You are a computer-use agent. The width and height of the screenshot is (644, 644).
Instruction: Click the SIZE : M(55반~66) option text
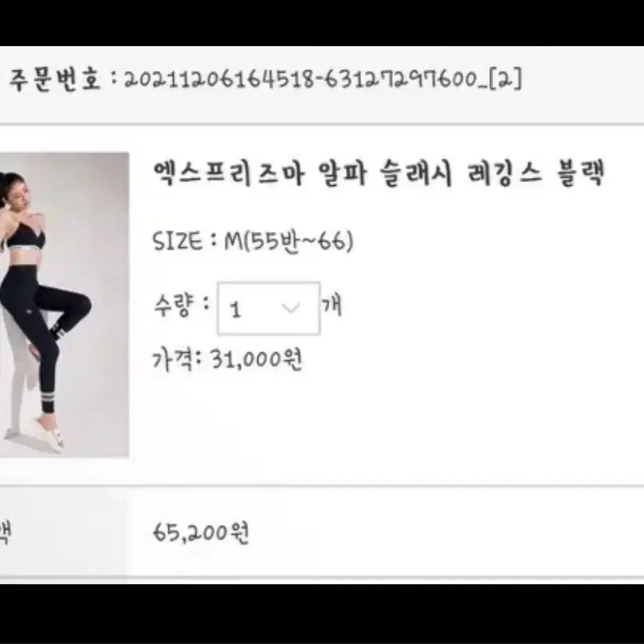pos(253,241)
